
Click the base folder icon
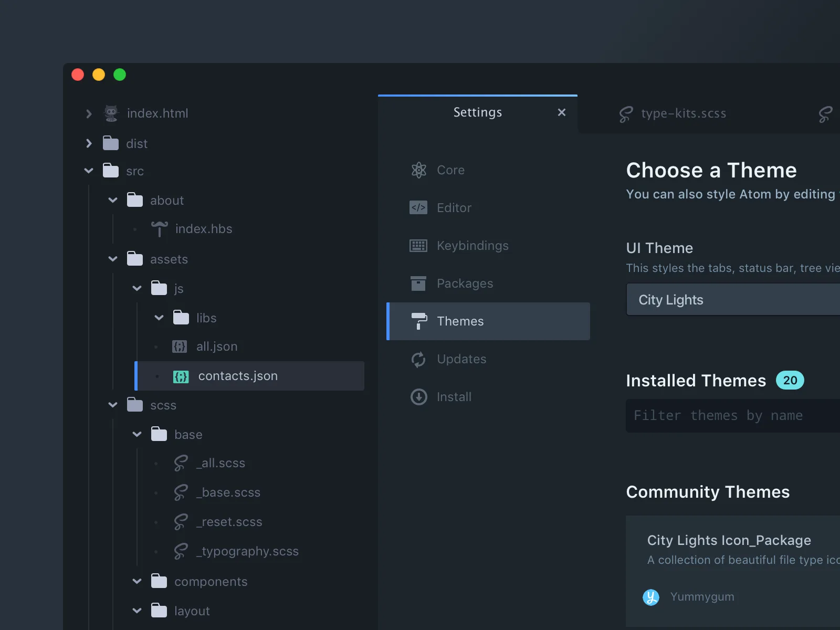(x=159, y=434)
